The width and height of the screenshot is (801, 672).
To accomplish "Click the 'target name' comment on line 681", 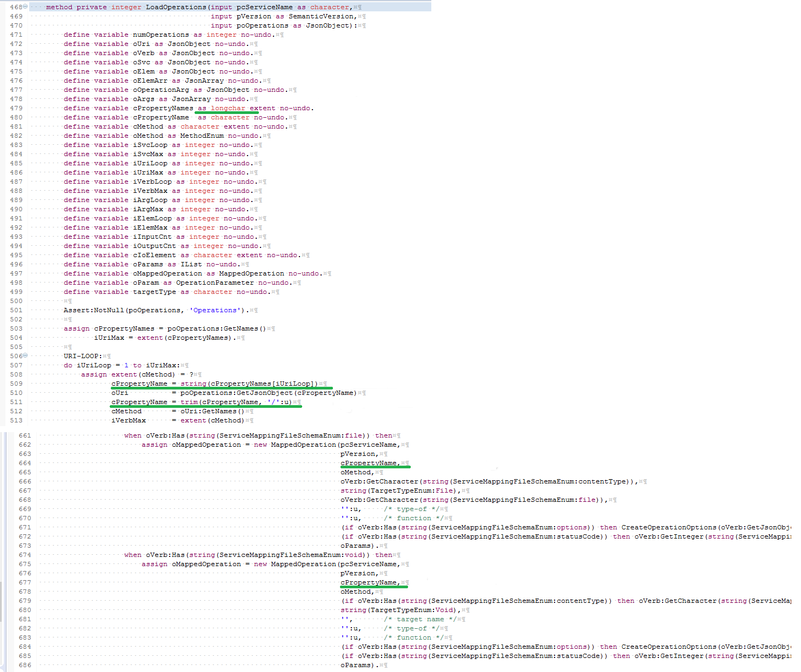I will point(420,619).
